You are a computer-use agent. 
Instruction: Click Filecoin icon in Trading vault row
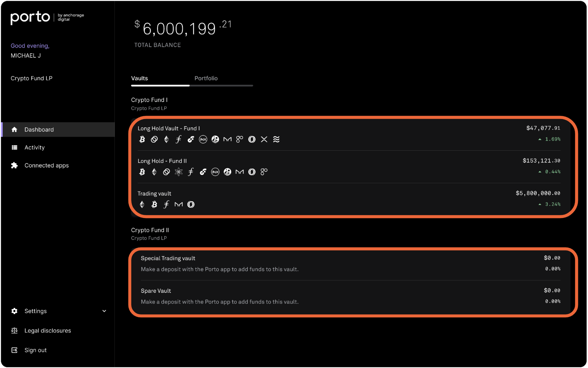pos(166,205)
